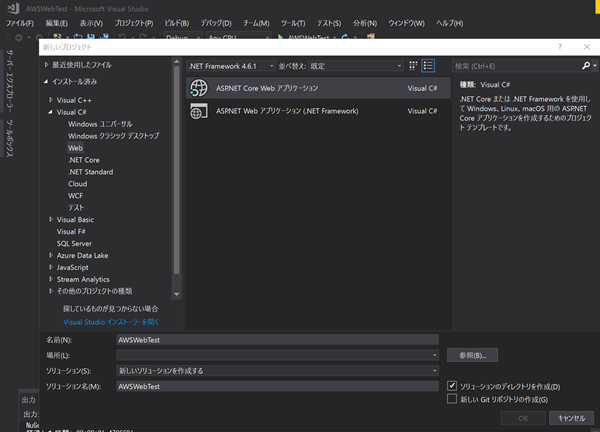Open the ビルド(B) menu

point(177,23)
